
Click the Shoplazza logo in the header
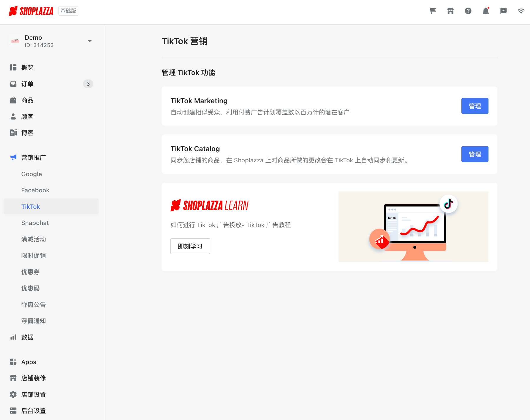click(x=31, y=11)
